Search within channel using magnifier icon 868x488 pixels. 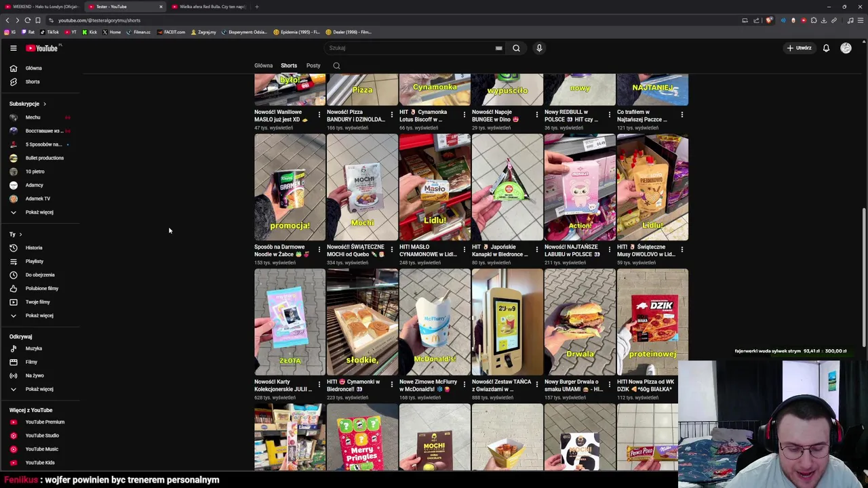(x=336, y=66)
